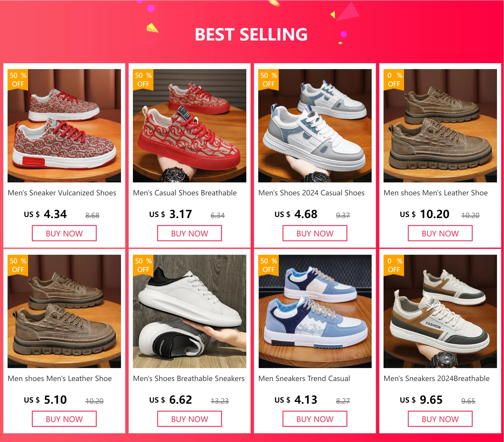
Task: Click the Men's Casual Shoes Breathable title
Action: pos(185,193)
